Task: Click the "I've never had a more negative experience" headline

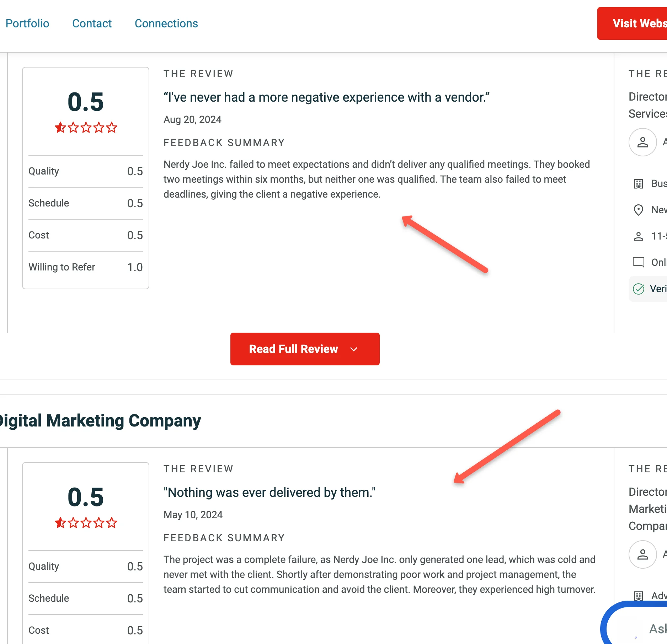Action: [x=326, y=97]
